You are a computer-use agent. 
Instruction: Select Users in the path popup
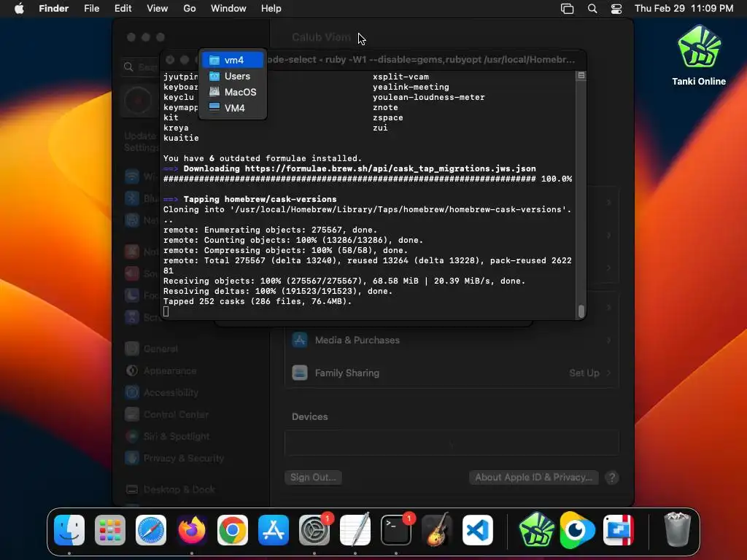coord(233,76)
